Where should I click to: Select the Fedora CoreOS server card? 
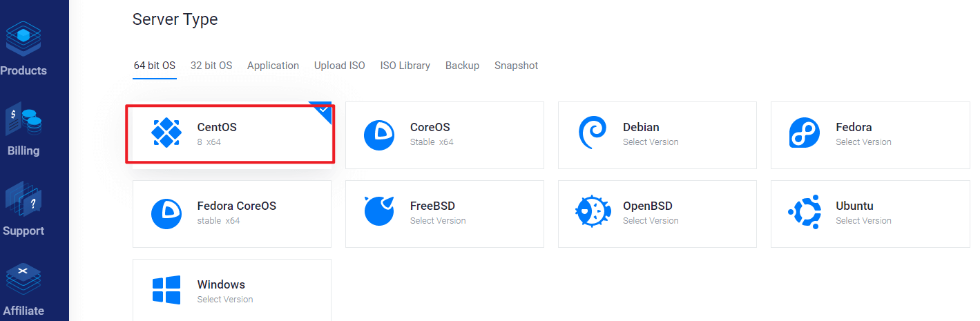(x=232, y=214)
